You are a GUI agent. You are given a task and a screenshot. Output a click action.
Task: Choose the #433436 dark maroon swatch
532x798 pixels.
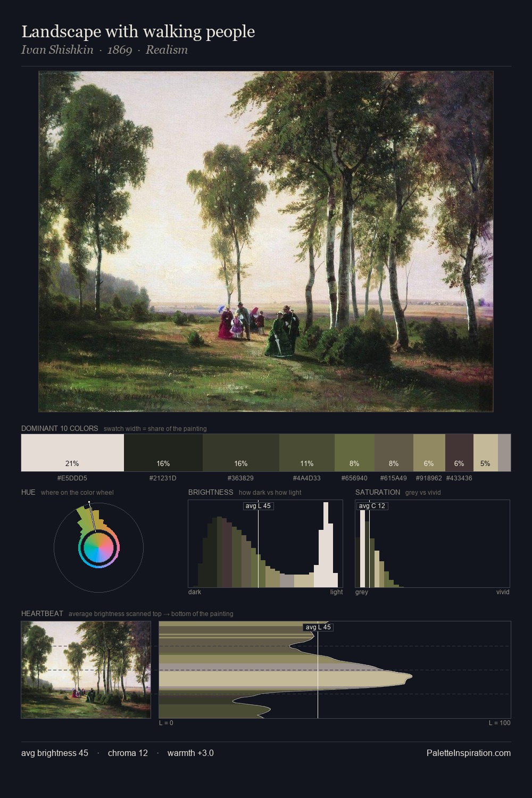point(459,453)
